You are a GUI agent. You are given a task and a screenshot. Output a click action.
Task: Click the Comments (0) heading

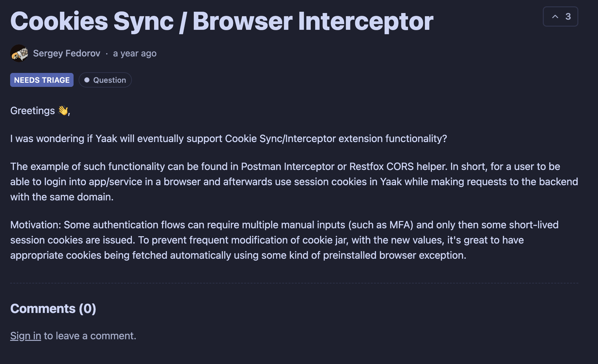[53, 309]
